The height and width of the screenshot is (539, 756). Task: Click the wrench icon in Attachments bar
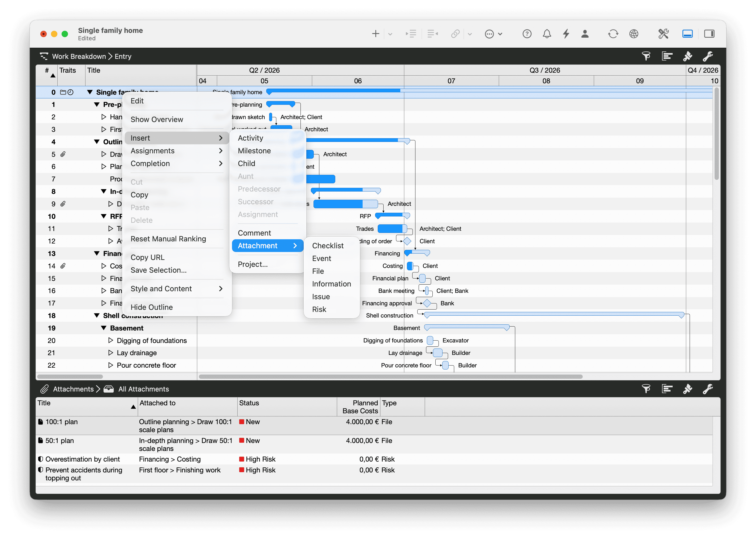tap(707, 389)
